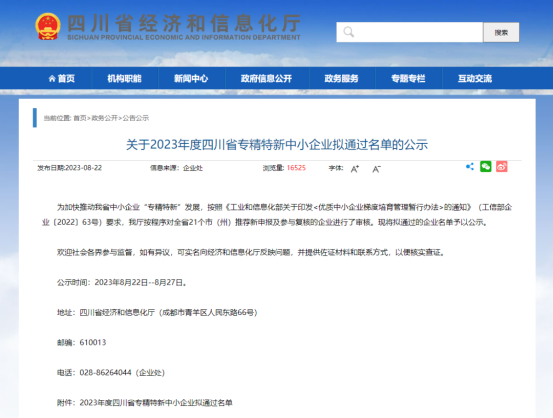Go to 政务公开 in breadcrumb
The image size is (553, 418).
[x=104, y=118]
